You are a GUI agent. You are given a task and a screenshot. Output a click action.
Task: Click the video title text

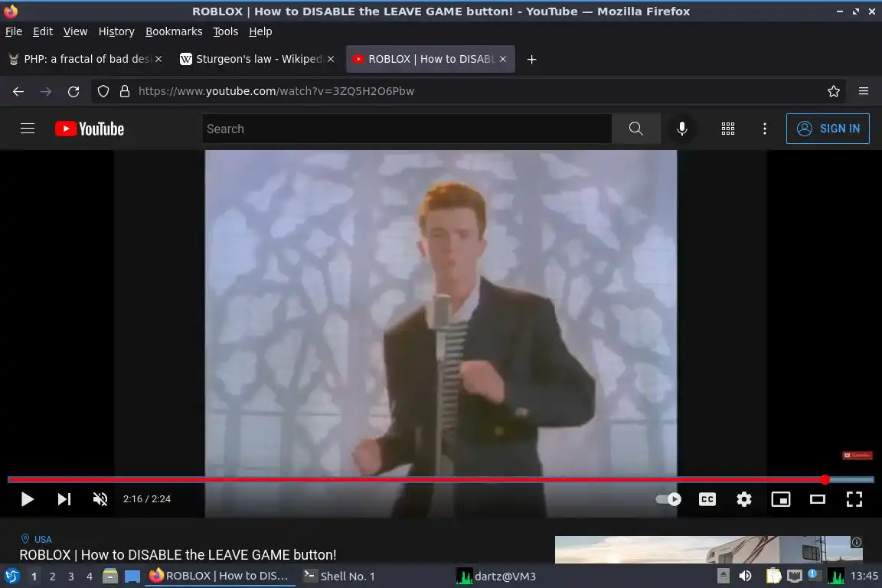178,555
